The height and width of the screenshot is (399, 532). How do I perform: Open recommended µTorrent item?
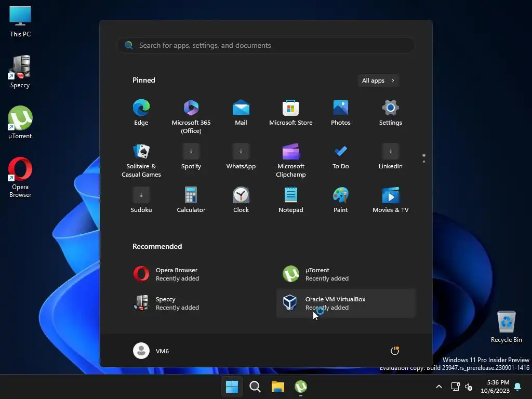pyautogui.click(x=345, y=274)
